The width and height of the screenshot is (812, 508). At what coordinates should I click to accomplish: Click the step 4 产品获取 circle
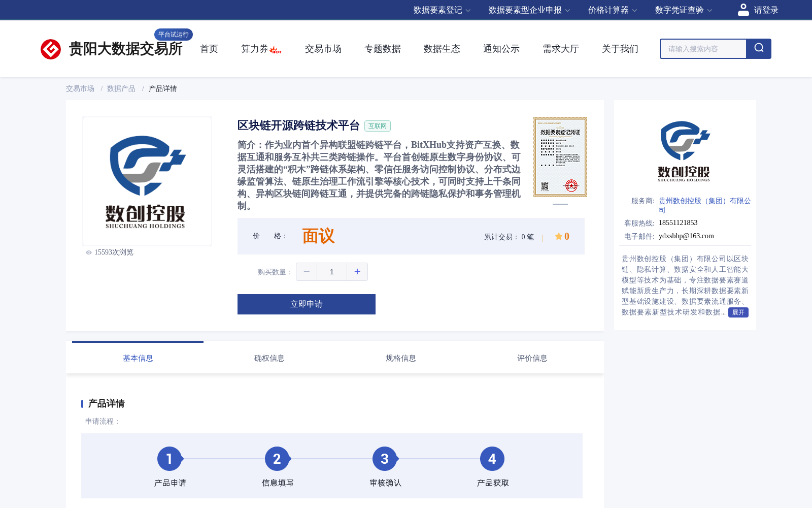(x=492, y=459)
